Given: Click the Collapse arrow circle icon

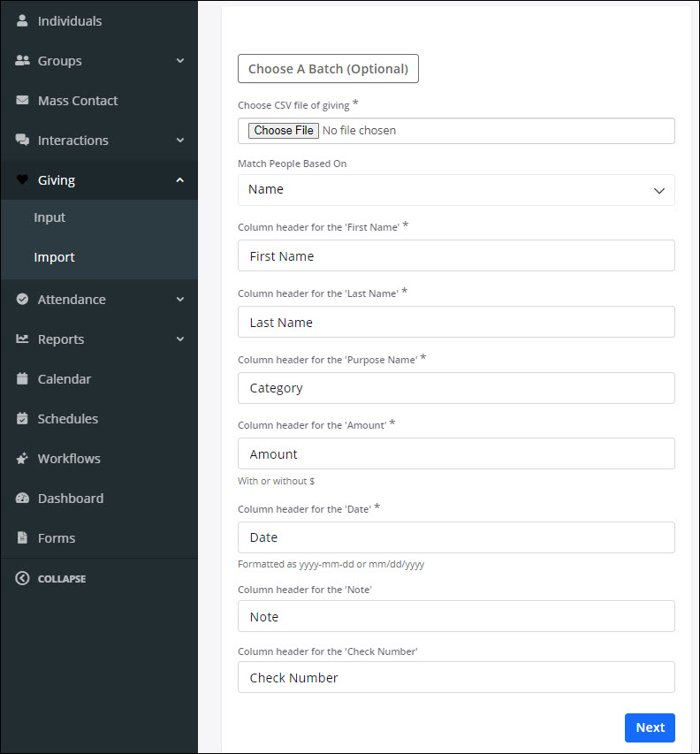Looking at the screenshot, I should click(x=22, y=578).
